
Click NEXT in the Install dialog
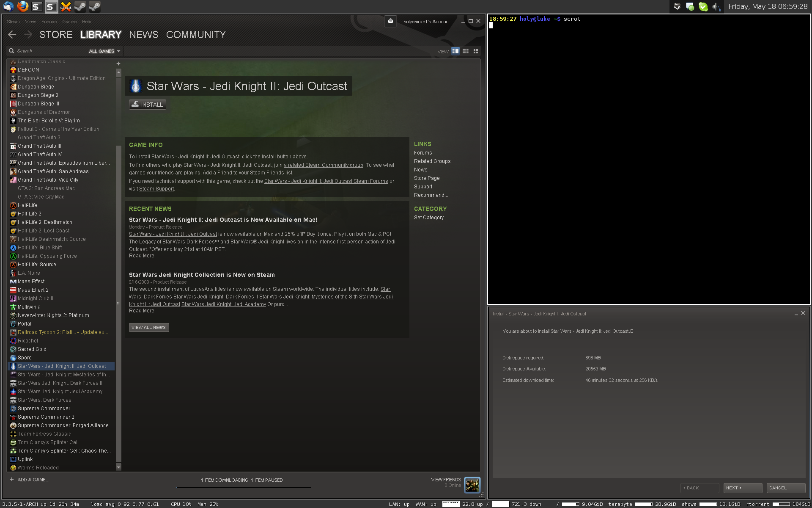(743, 488)
